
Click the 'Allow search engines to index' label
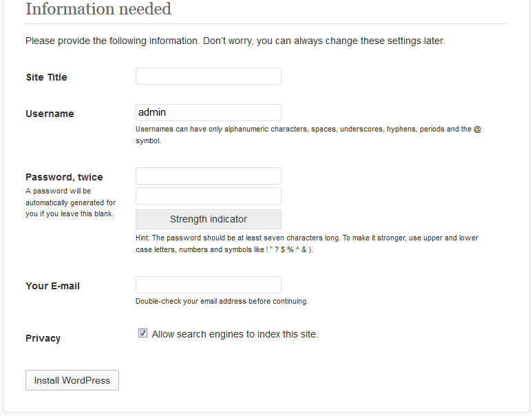point(235,334)
